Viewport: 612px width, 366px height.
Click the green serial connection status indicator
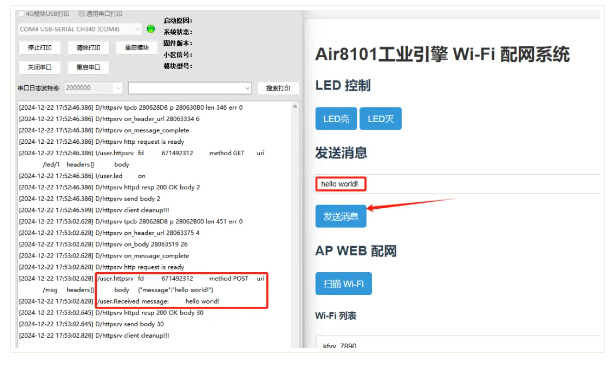tap(151, 29)
